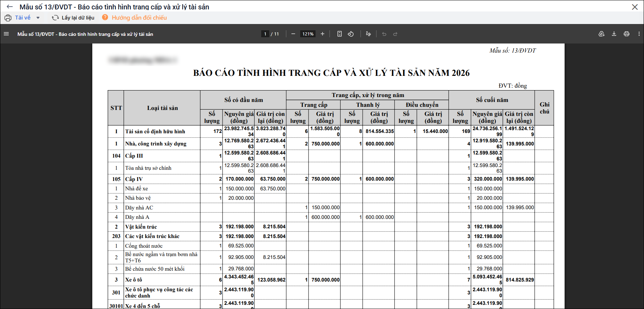Image resolution: width=644 pixels, height=309 pixels.
Task: Click the Số có đầu năm header
Action: pyautogui.click(x=243, y=100)
